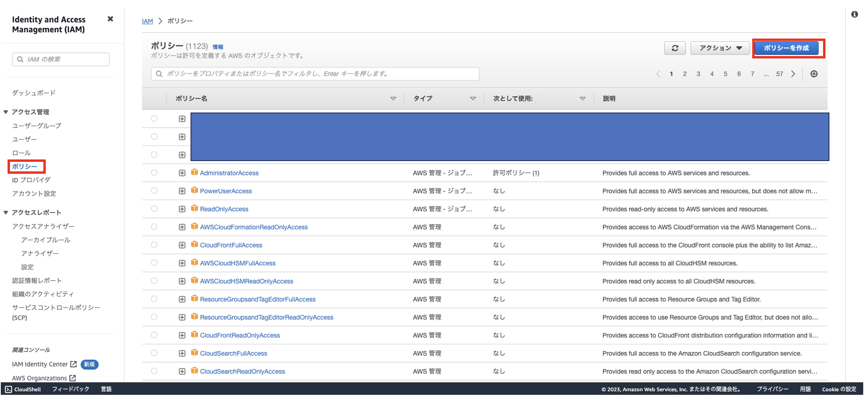The height and width of the screenshot is (400, 868).
Task: Select the AWSCloudHSMFullAccess radio button
Action: (x=154, y=263)
